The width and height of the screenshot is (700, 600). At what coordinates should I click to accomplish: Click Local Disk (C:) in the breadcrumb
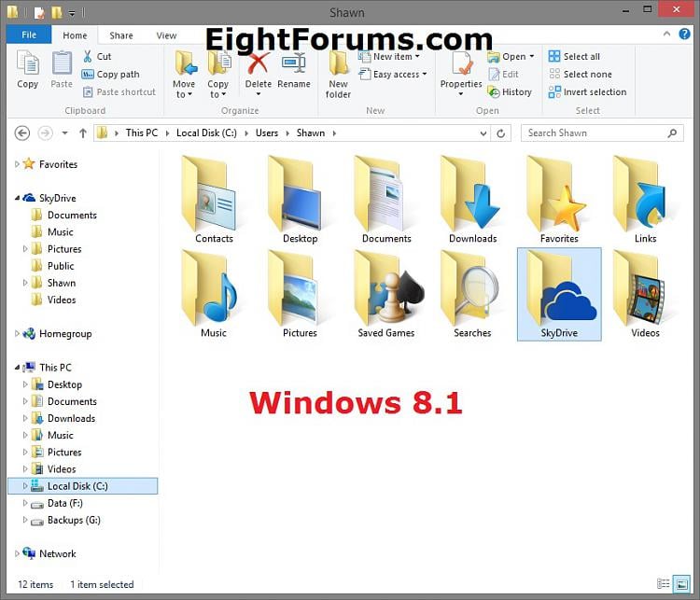coord(206,133)
